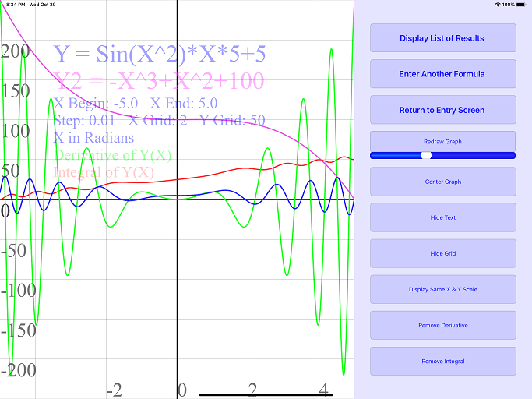Tap the green Derivative of Y(X) legend

click(113, 155)
